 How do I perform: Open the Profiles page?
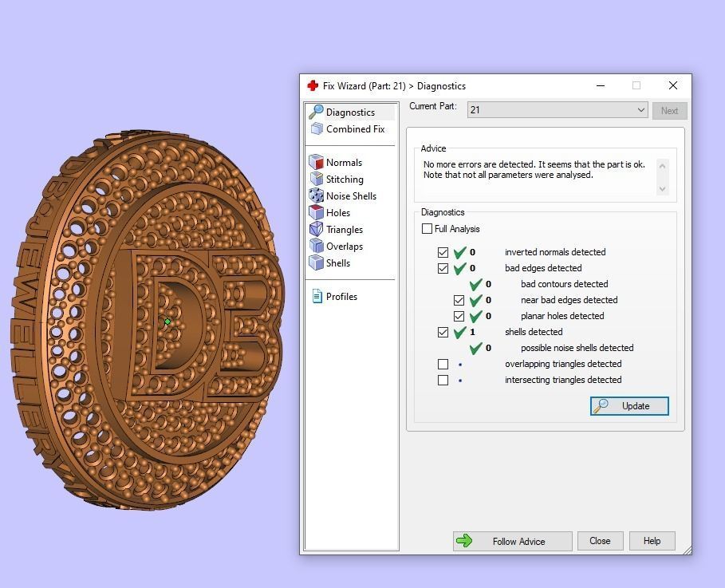tap(341, 297)
